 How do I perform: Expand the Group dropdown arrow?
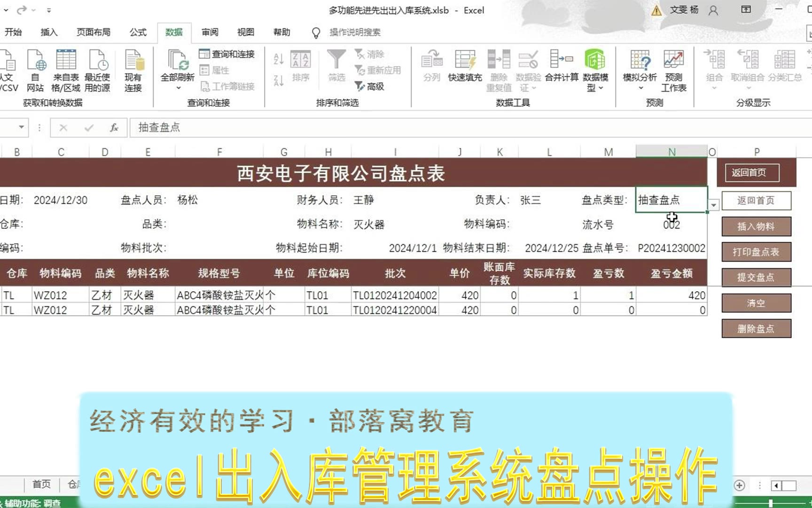(x=714, y=88)
